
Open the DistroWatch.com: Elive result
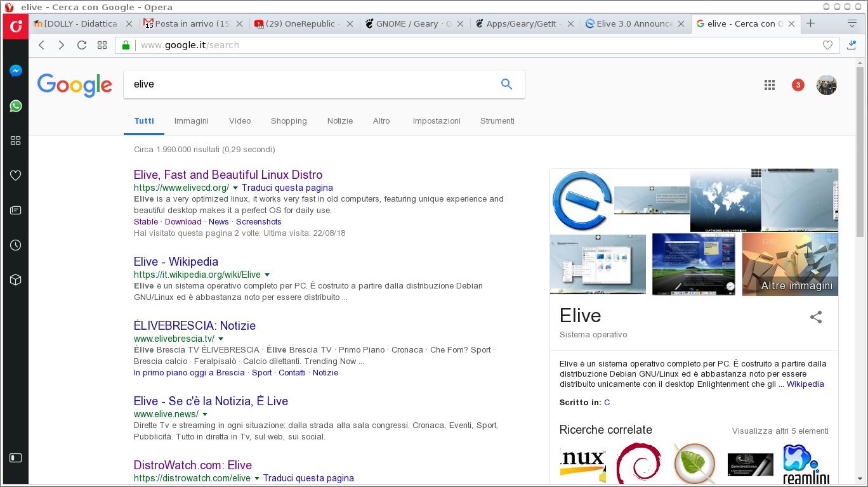tap(193, 465)
